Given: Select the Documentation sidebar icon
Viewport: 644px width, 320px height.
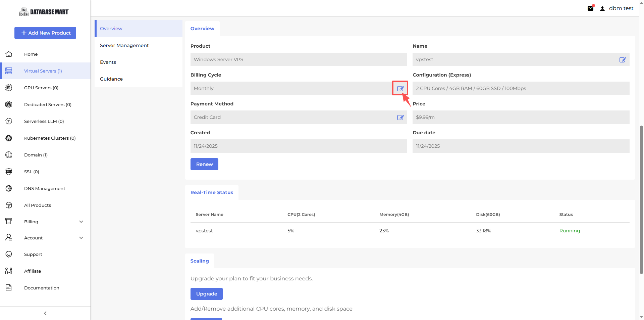Looking at the screenshot, I should (9, 288).
